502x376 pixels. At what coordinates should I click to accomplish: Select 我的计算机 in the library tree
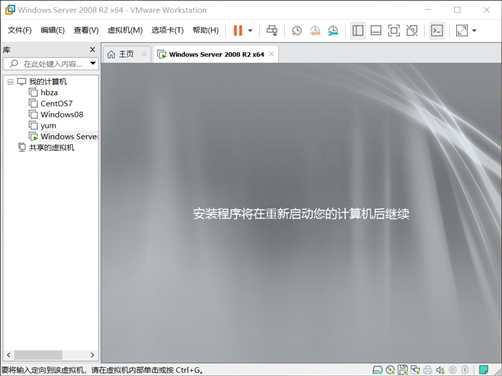(48, 82)
